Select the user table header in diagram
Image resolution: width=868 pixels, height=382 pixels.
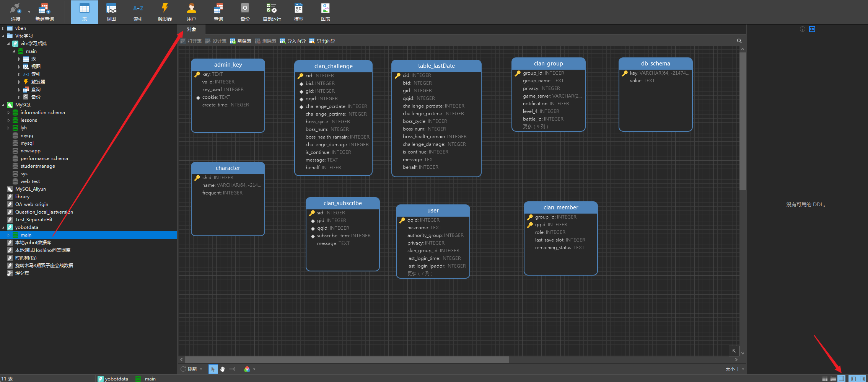433,211
